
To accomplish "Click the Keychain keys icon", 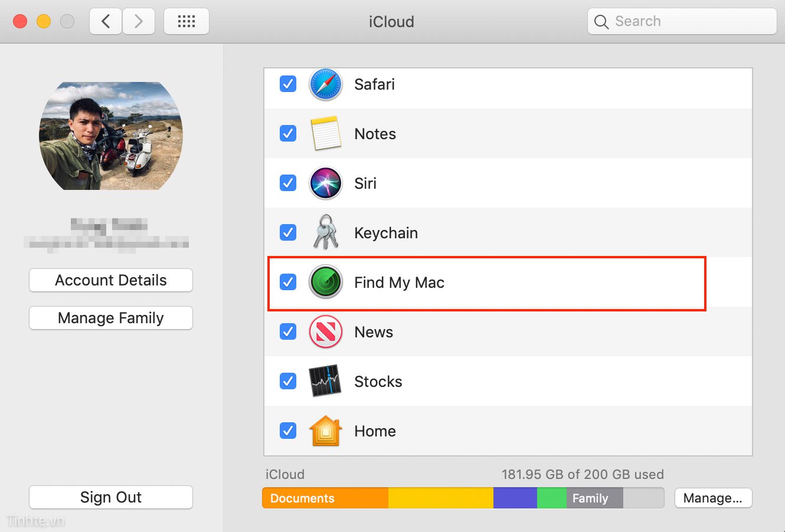I will click(x=325, y=232).
